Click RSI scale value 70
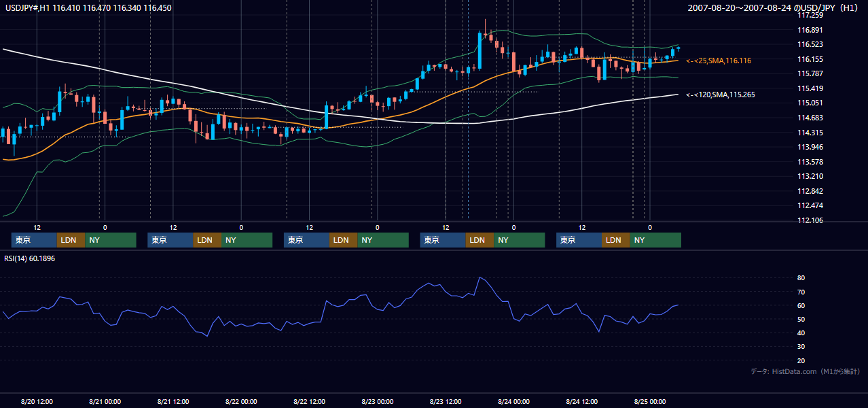Image resolution: width=868 pixels, height=408 pixels. [801, 292]
